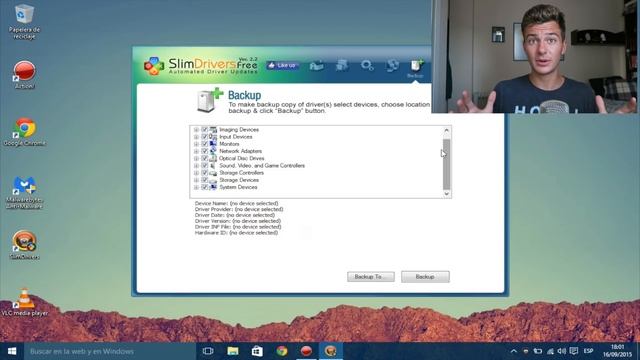
Task: Select the Network Adapters label
Action: tap(240, 151)
